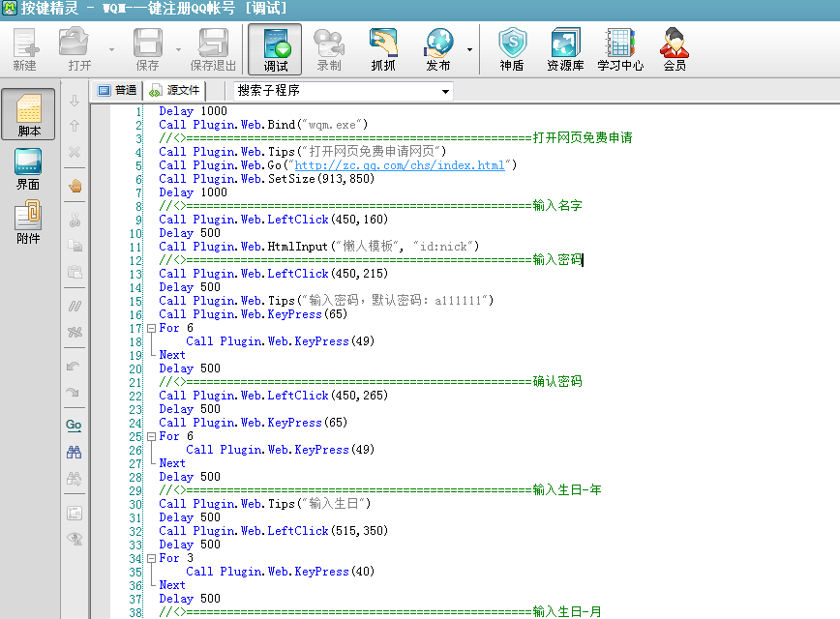Viewport: 840px width, 619px height.
Task: Open the 资源库 resource library
Action: pyautogui.click(x=565, y=48)
